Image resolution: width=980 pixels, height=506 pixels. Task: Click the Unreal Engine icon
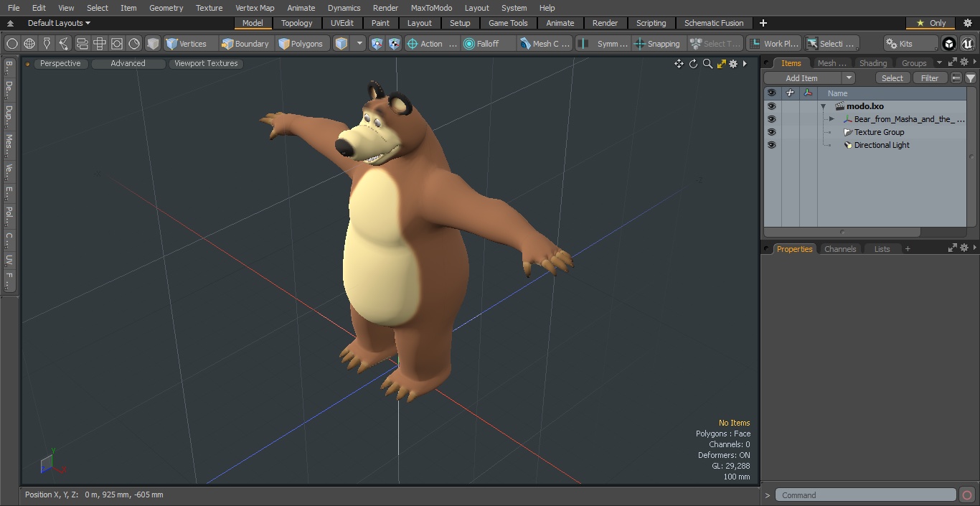968,44
